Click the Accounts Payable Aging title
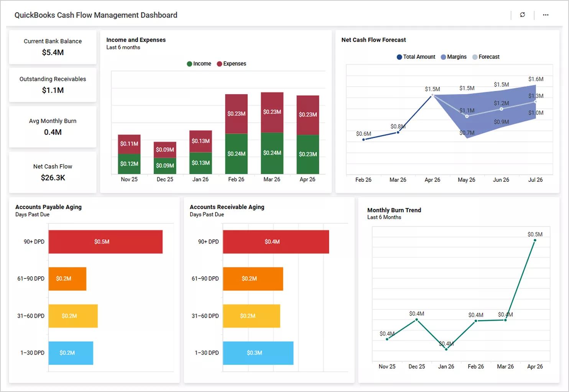 (48, 207)
